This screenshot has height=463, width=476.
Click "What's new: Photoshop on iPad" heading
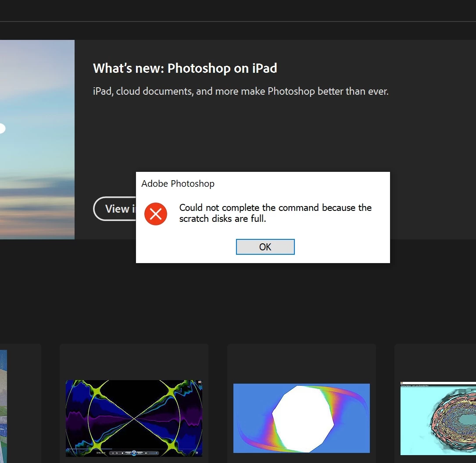[x=185, y=68]
